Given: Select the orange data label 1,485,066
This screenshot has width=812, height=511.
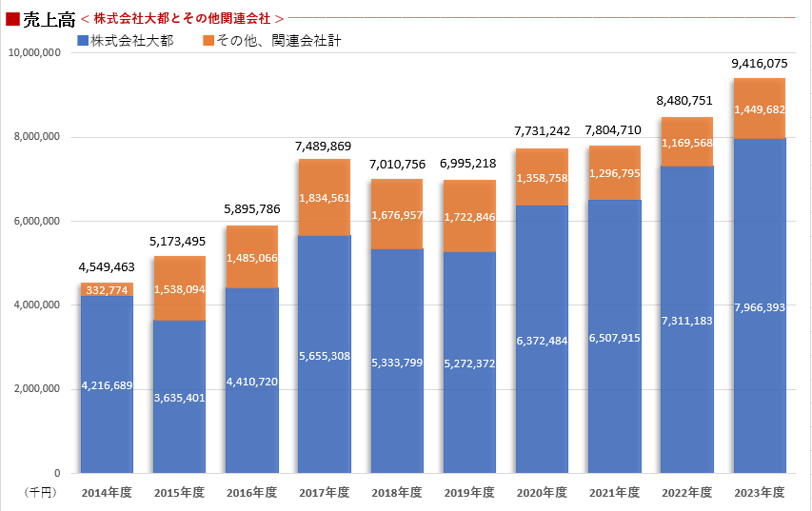Looking at the screenshot, I should [x=252, y=258].
